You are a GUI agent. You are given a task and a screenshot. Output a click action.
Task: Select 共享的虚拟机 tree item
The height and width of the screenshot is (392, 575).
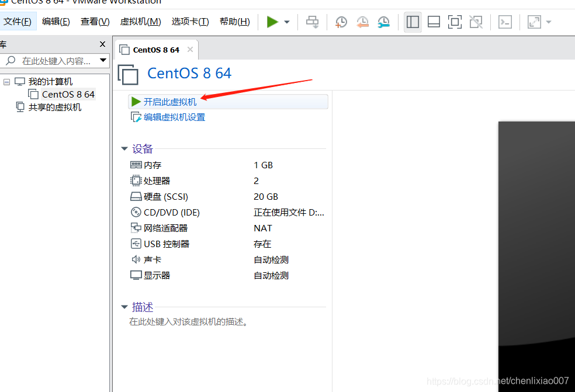(55, 107)
